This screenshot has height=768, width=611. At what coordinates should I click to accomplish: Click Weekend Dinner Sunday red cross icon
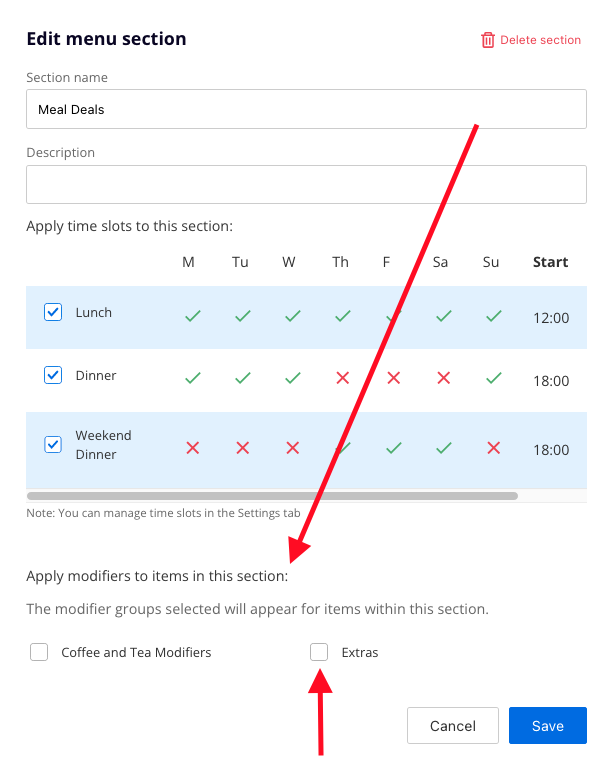(493, 448)
